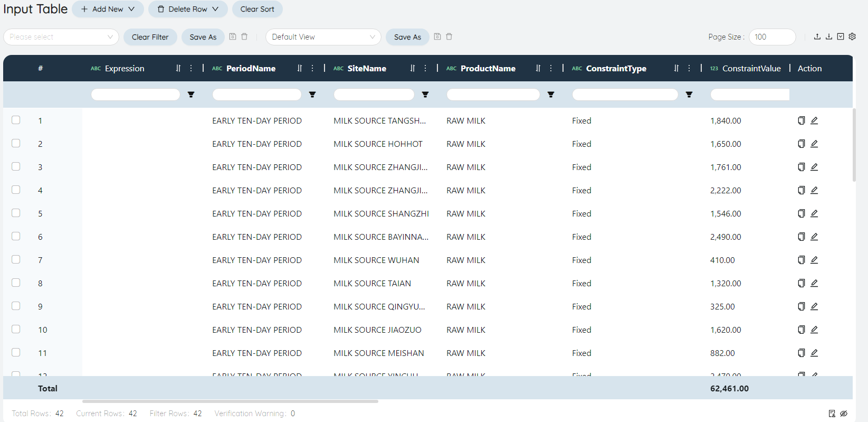
Task: Open the PeriodName column options menu
Action: point(312,68)
